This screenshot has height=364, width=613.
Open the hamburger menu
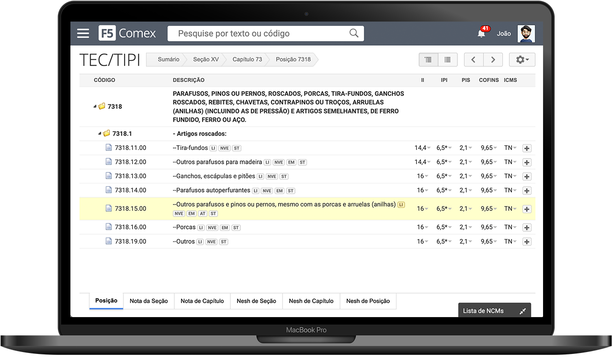pyautogui.click(x=83, y=34)
